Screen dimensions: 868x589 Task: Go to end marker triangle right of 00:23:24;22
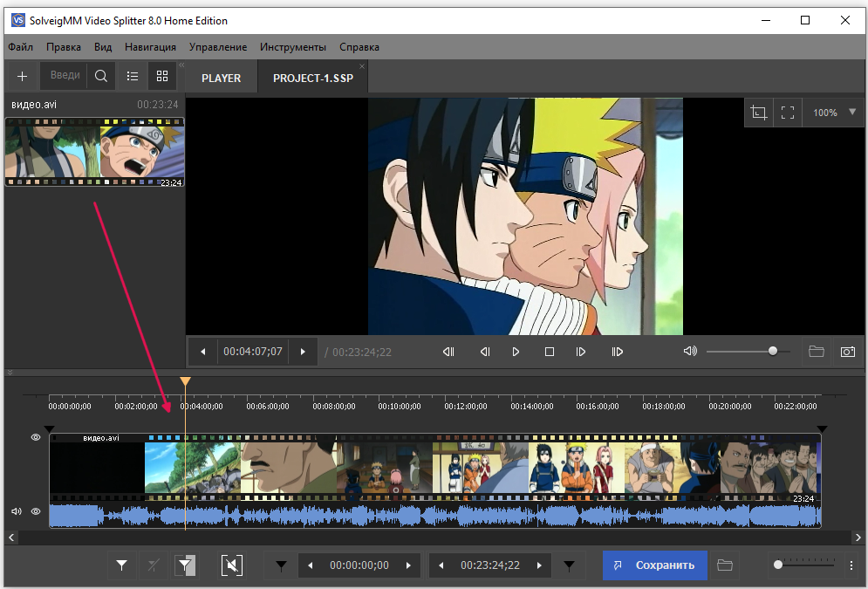tap(569, 565)
